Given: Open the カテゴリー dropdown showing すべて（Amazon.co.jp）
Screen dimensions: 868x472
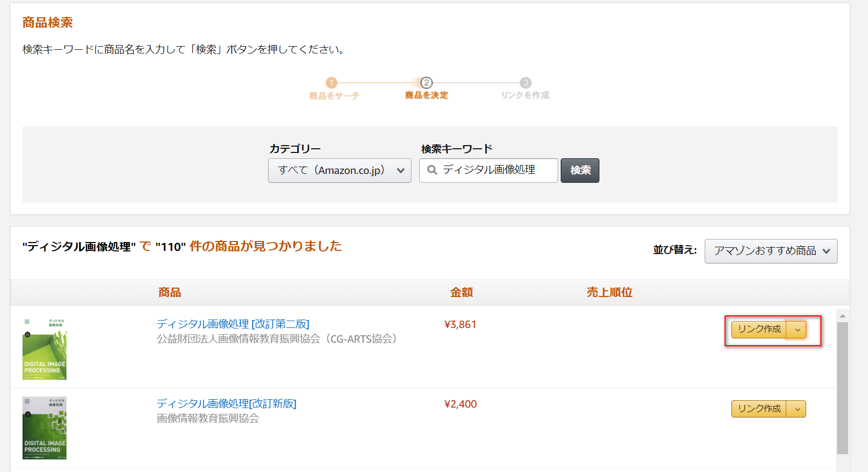Looking at the screenshot, I should (x=339, y=170).
